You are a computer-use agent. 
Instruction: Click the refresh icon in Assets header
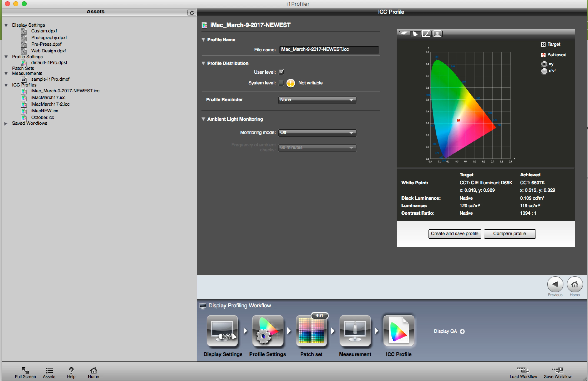click(x=192, y=13)
